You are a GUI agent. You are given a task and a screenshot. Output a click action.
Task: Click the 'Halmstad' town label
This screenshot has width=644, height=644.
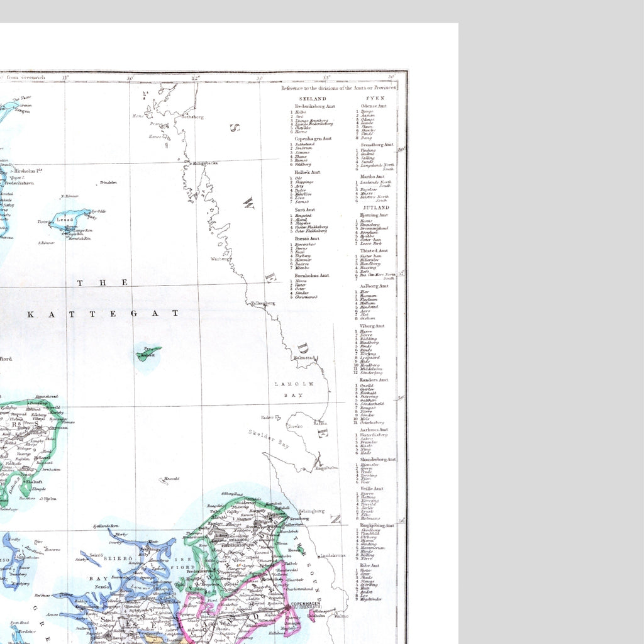pyautogui.click(x=304, y=358)
